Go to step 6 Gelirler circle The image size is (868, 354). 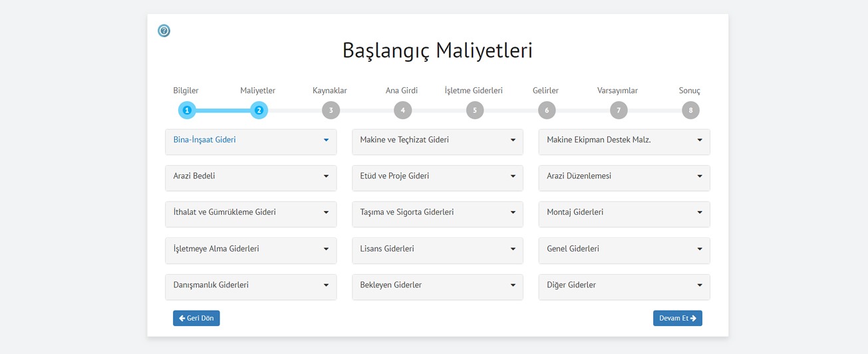pos(547,110)
